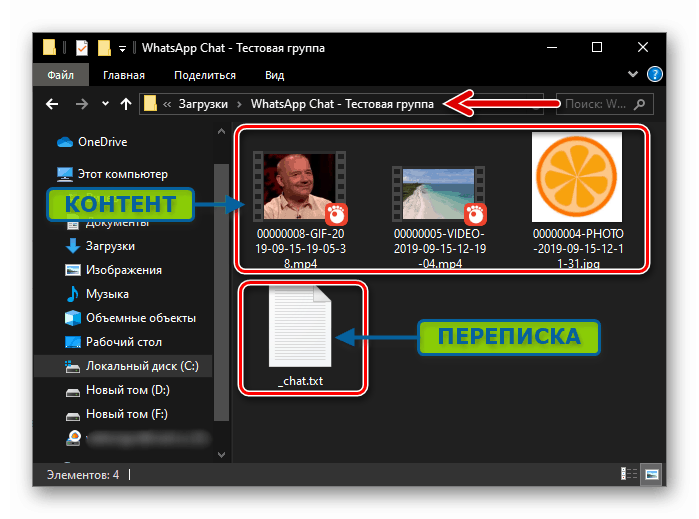Switch to details view in the status bar
The image size is (699, 519).
point(629,474)
